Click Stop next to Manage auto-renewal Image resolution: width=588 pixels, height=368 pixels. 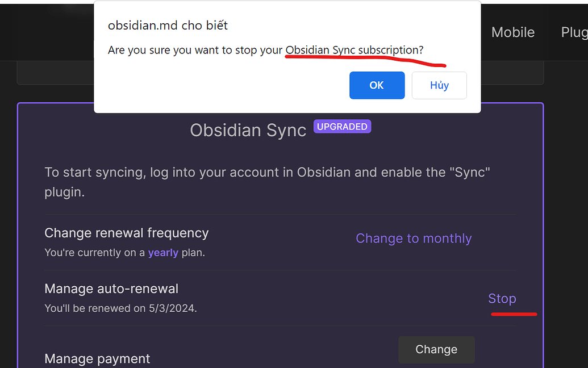(502, 298)
